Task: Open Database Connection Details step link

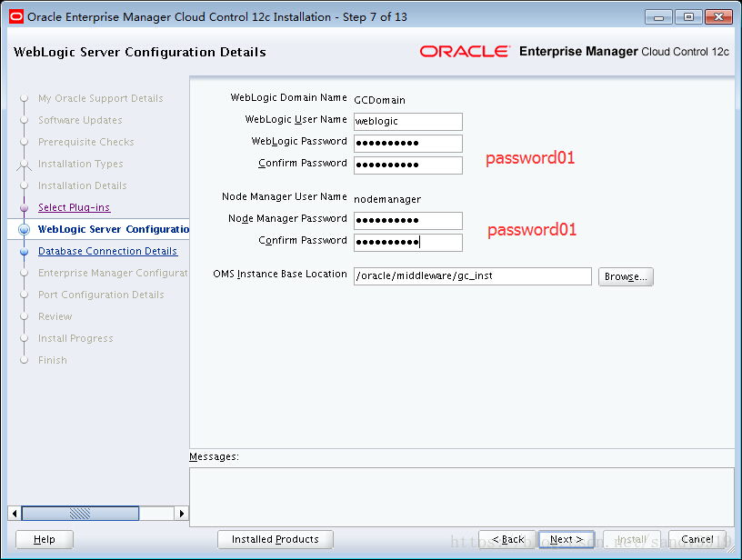Action: pyautogui.click(x=108, y=251)
